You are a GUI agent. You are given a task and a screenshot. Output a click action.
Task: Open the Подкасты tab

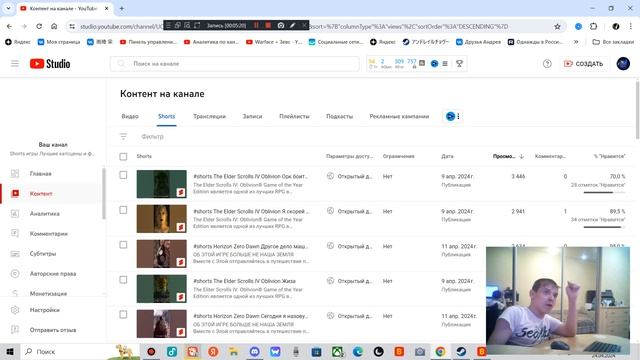tap(339, 116)
